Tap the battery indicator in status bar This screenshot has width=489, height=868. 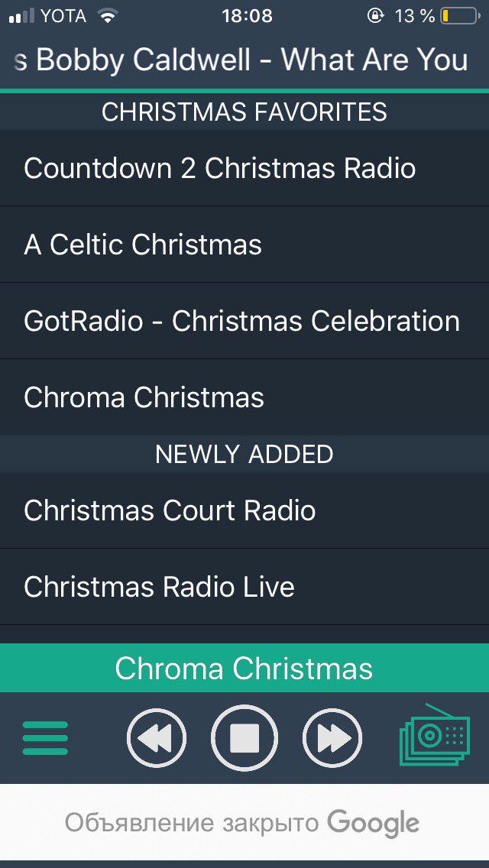click(458, 16)
